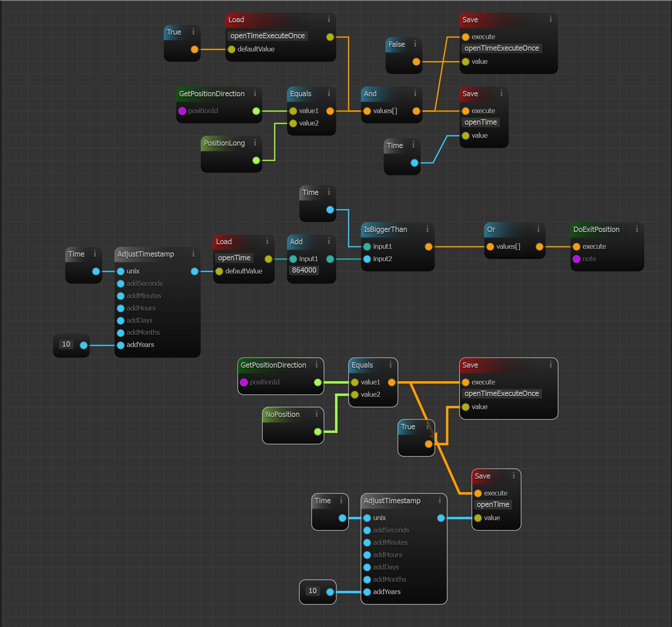Select the IsBiggerThan node header
The image size is (672, 627).
[x=385, y=229]
